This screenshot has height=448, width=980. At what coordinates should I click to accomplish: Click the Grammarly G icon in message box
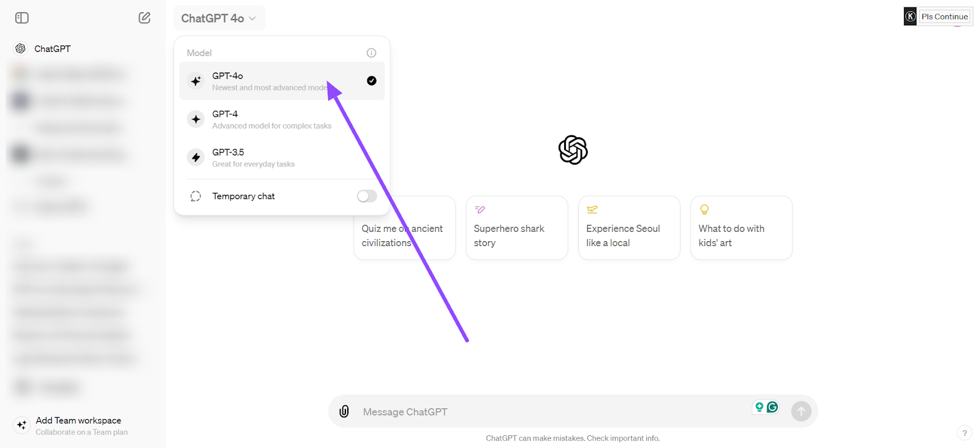point(772,407)
